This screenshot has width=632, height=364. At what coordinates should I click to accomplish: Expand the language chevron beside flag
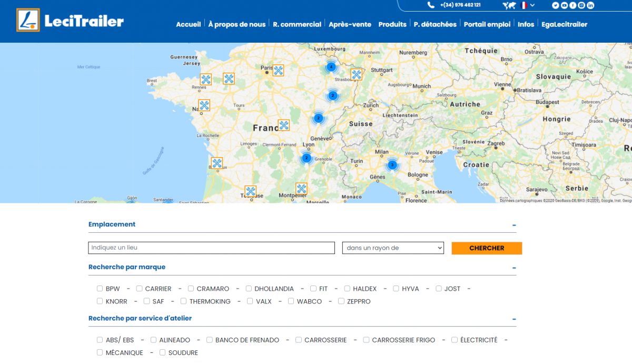pyautogui.click(x=532, y=5)
